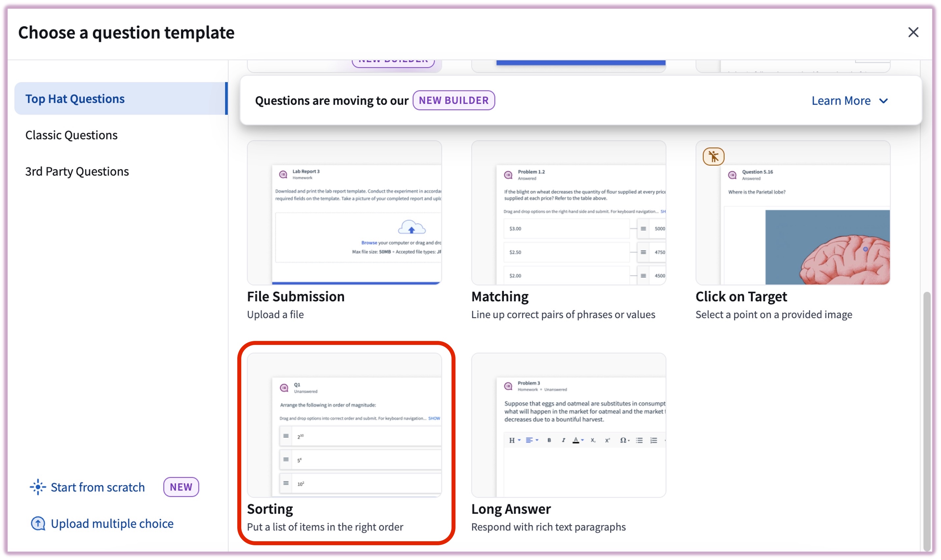Click the omega symbol icon in Long Answer preview
The width and height of the screenshot is (941, 560).
click(x=624, y=440)
